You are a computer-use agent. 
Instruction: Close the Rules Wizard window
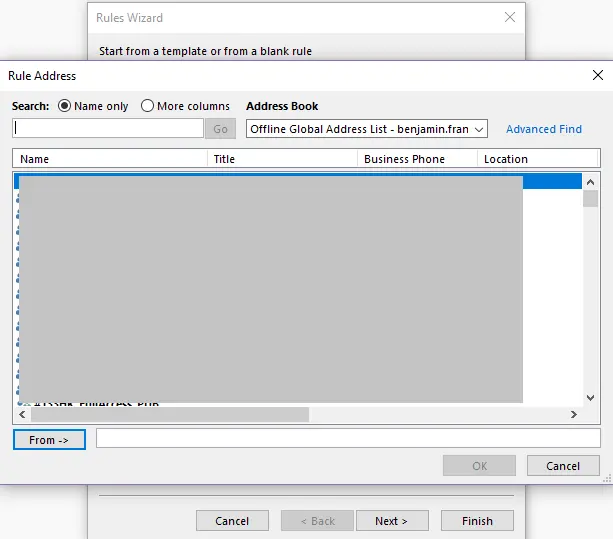510,17
